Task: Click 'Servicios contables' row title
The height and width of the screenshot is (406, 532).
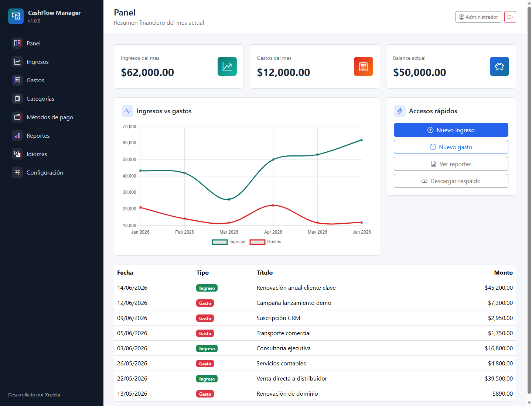Action: 281,364
